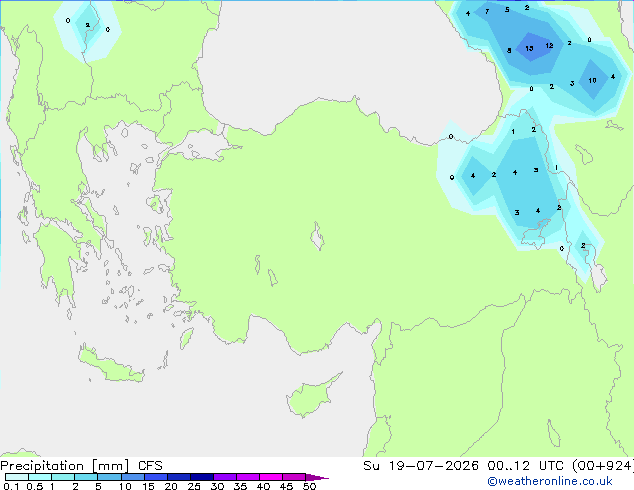Image resolution: width=634 pixels, height=490 pixels.
Task: Click the legend label 0.1
Action: [x=11, y=486]
